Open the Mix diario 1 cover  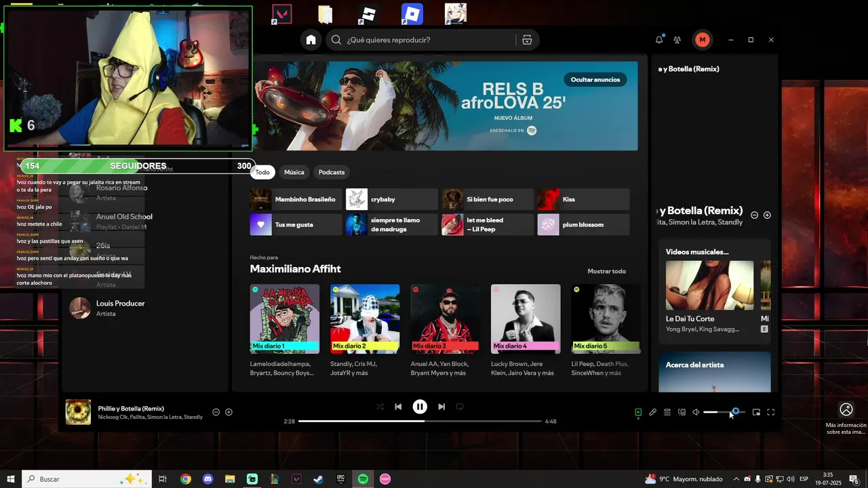coord(284,319)
